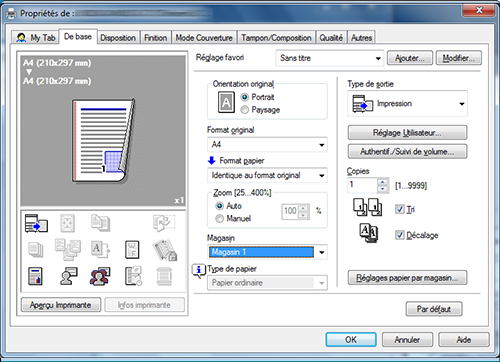Screen dimensions: 500x362
Task: Click the Modifier button
Action: point(458,58)
